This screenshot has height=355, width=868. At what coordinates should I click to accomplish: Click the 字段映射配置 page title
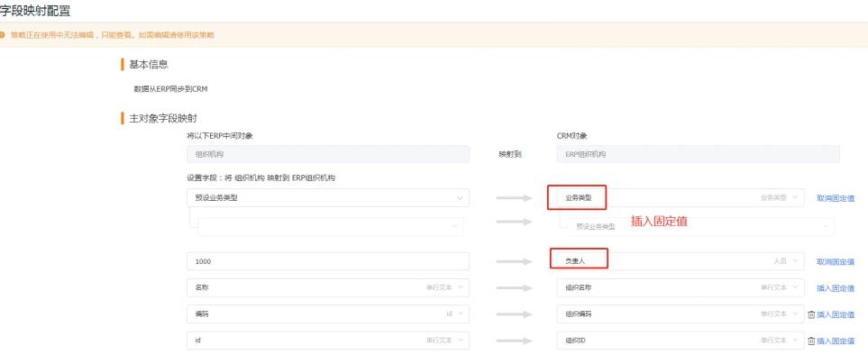click(x=35, y=11)
